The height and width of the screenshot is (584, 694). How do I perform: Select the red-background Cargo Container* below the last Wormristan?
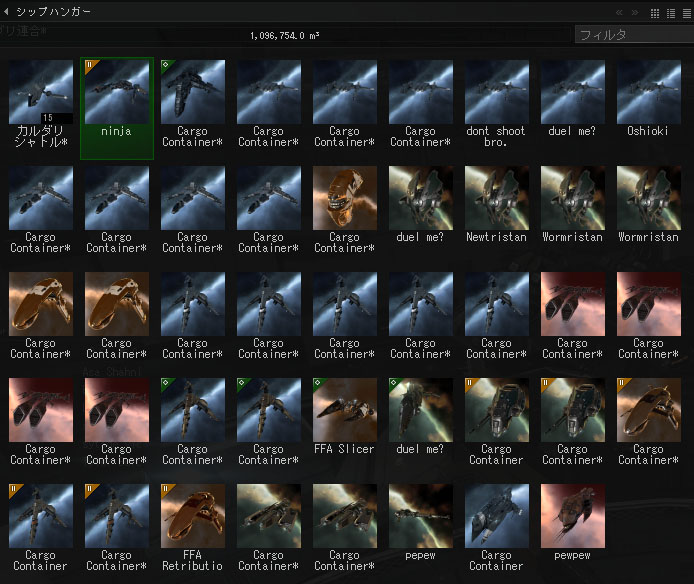coord(649,316)
